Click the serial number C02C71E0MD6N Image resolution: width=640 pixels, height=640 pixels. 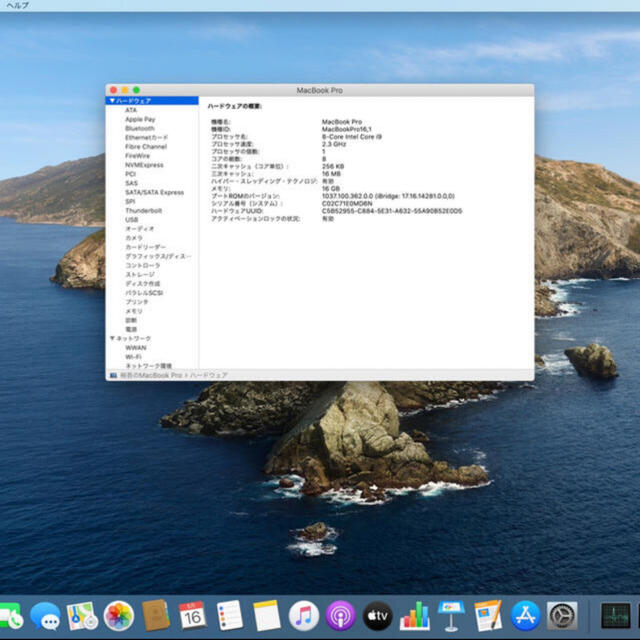click(x=347, y=203)
